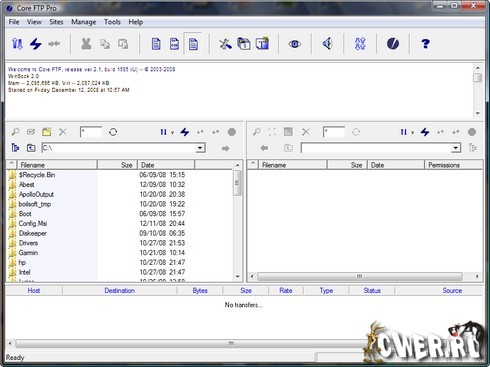
Task: Open the View menu
Action: tap(34, 22)
